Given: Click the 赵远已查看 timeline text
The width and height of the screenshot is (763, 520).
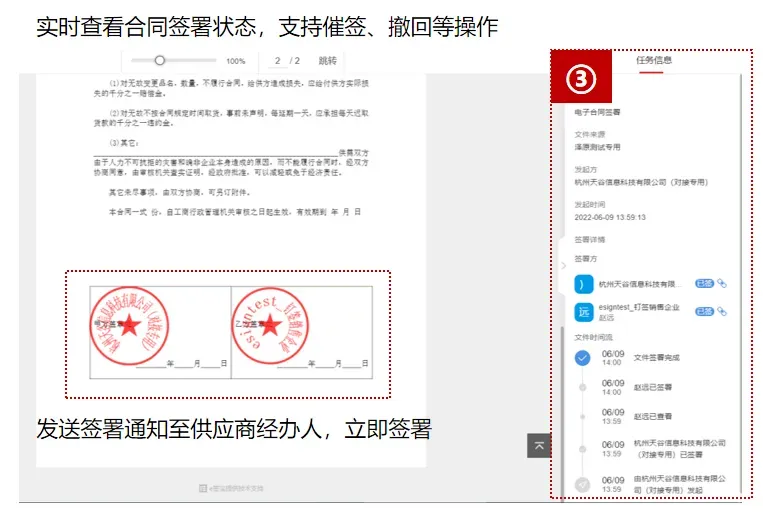Looking at the screenshot, I should click(x=653, y=416).
